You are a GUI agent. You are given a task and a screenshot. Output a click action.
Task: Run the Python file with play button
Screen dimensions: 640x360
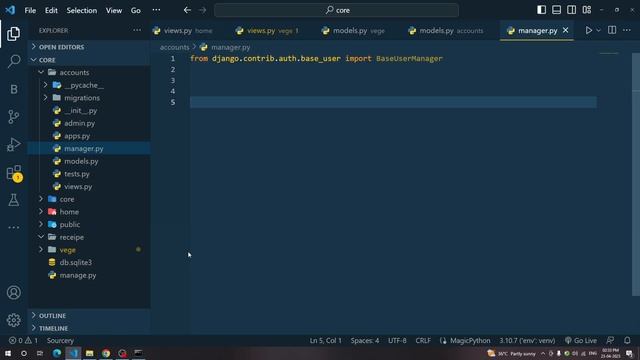(589, 30)
